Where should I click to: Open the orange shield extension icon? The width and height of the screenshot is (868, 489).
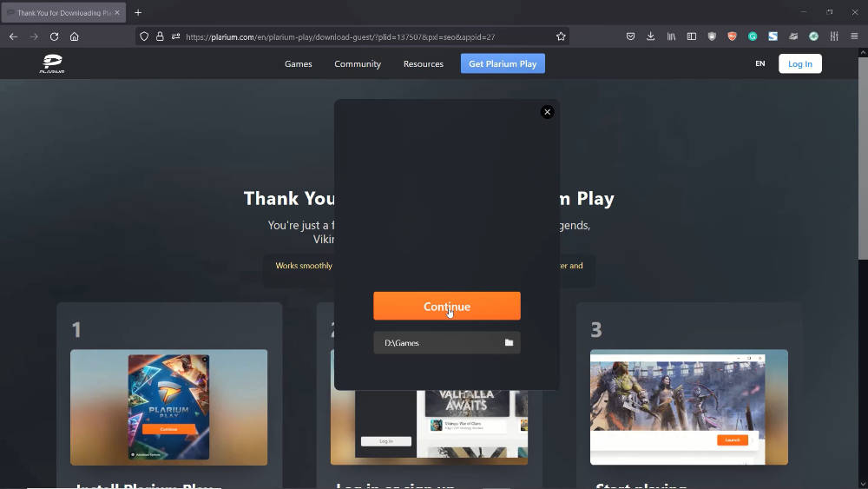(x=732, y=36)
